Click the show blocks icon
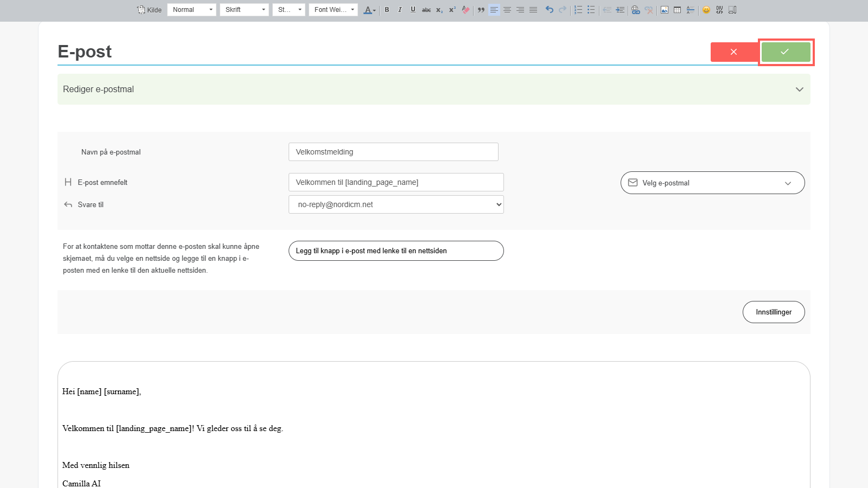This screenshot has width=868, height=488. pos(732,10)
